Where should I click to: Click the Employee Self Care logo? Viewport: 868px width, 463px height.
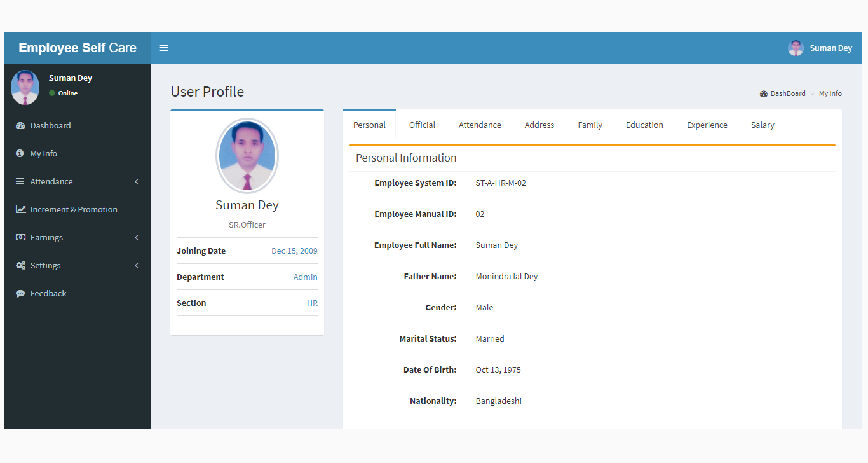click(x=78, y=48)
